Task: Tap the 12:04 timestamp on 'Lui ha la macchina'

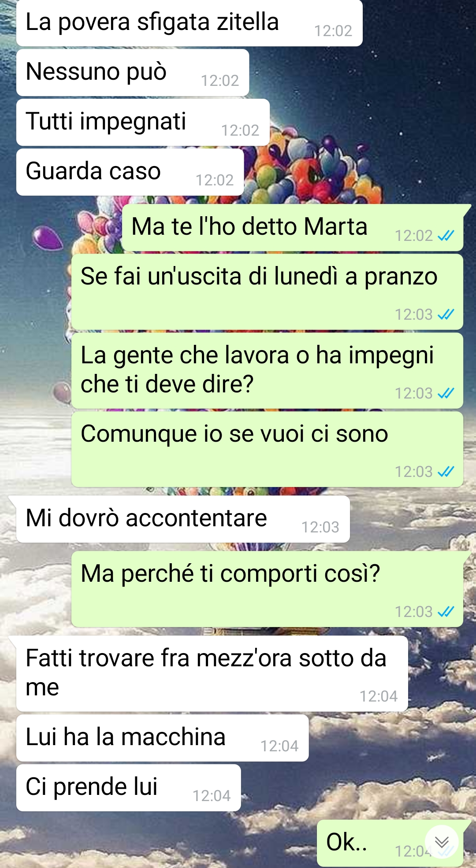Action: [279, 746]
